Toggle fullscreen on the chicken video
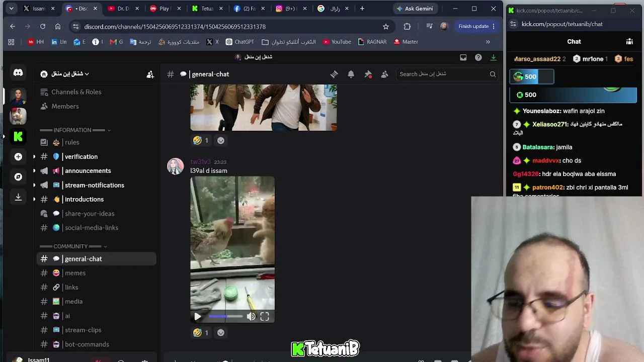The width and height of the screenshot is (644, 362). (x=265, y=317)
